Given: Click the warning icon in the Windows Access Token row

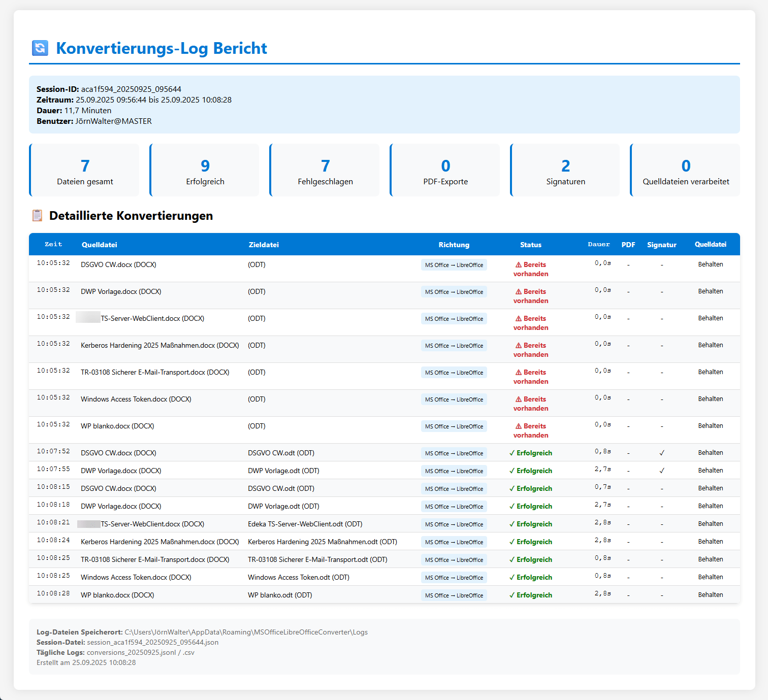Looking at the screenshot, I should tap(518, 399).
